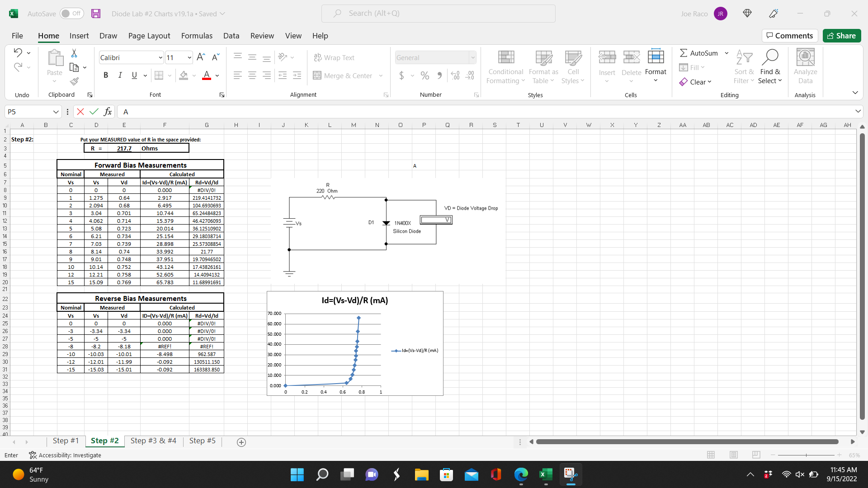This screenshot has width=868, height=488.
Task: Switch to Step #1 tab
Action: pyautogui.click(x=66, y=441)
